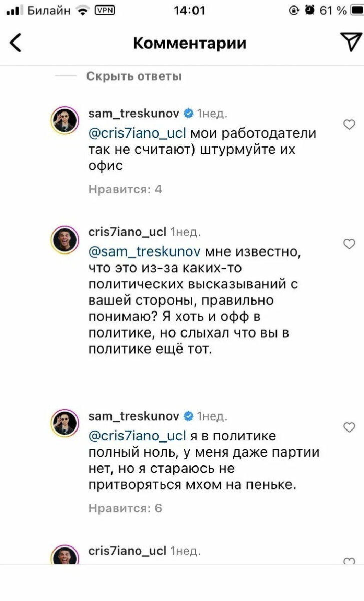
Task: Expand likes by tapping Нравится: 4
Action: 125,189
